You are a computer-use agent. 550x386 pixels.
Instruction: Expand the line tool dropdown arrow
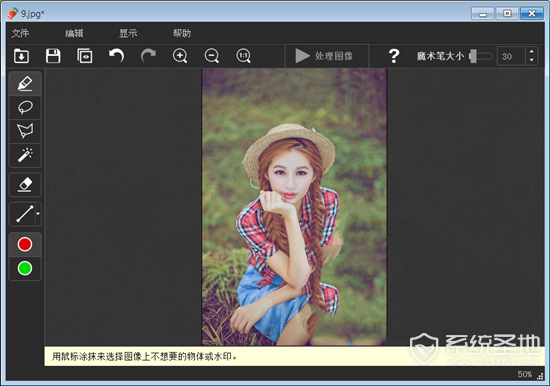[x=38, y=214]
